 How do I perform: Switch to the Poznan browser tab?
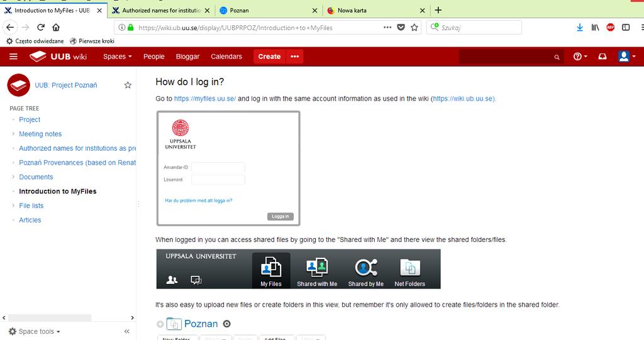pyautogui.click(x=269, y=10)
